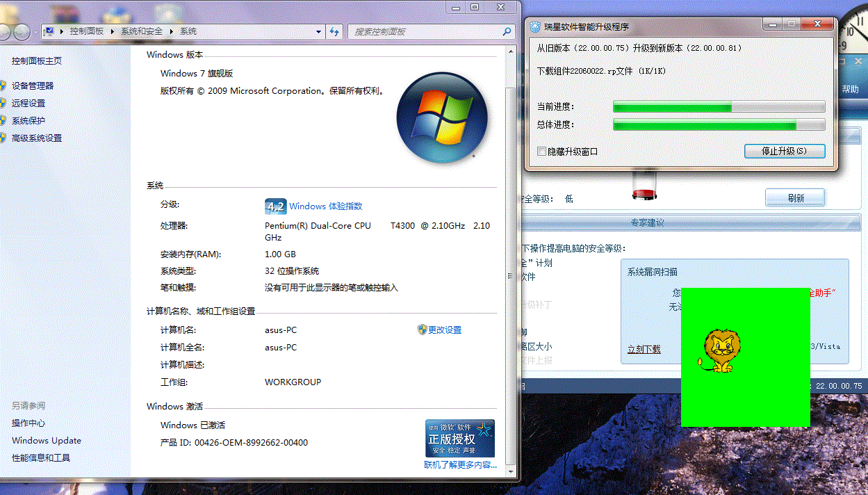868x495 pixels.
Task: Click the Back navigation arrow in Control Panel
Action: coord(3,31)
